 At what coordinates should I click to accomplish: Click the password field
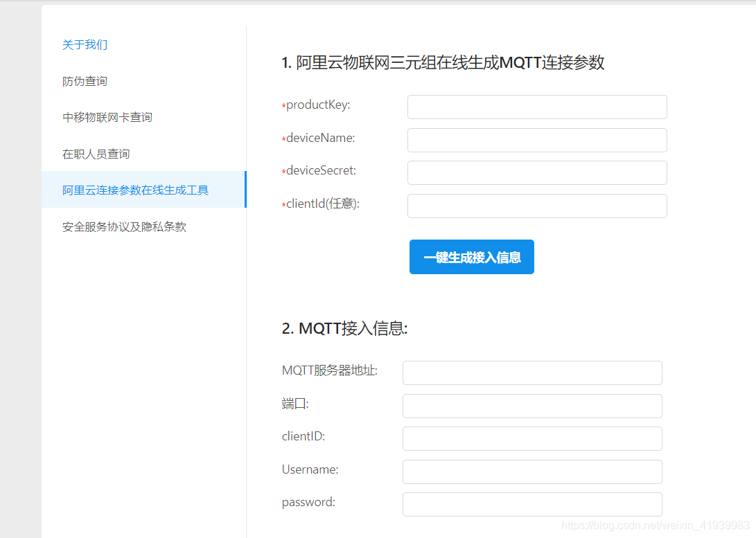pyautogui.click(x=532, y=504)
